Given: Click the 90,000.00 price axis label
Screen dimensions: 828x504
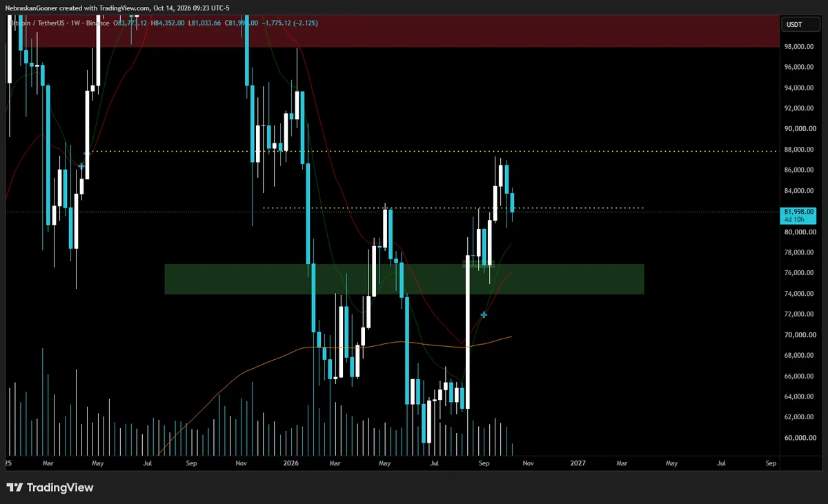Looking at the screenshot, I should coord(799,129).
